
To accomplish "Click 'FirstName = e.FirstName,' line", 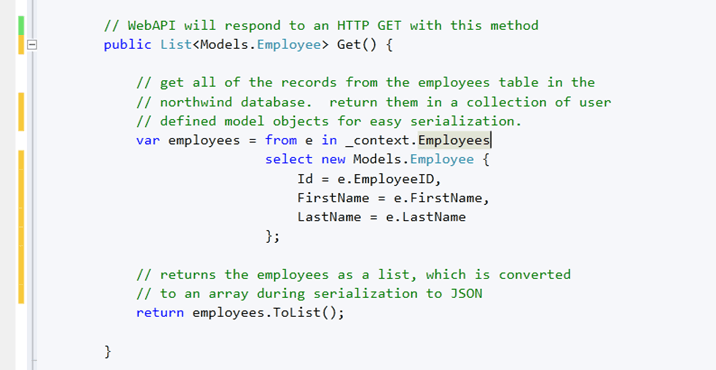I will (x=393, y=198).
